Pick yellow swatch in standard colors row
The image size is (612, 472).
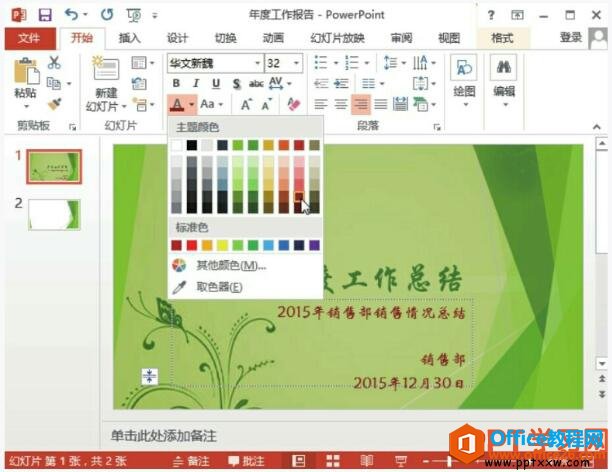222,245
